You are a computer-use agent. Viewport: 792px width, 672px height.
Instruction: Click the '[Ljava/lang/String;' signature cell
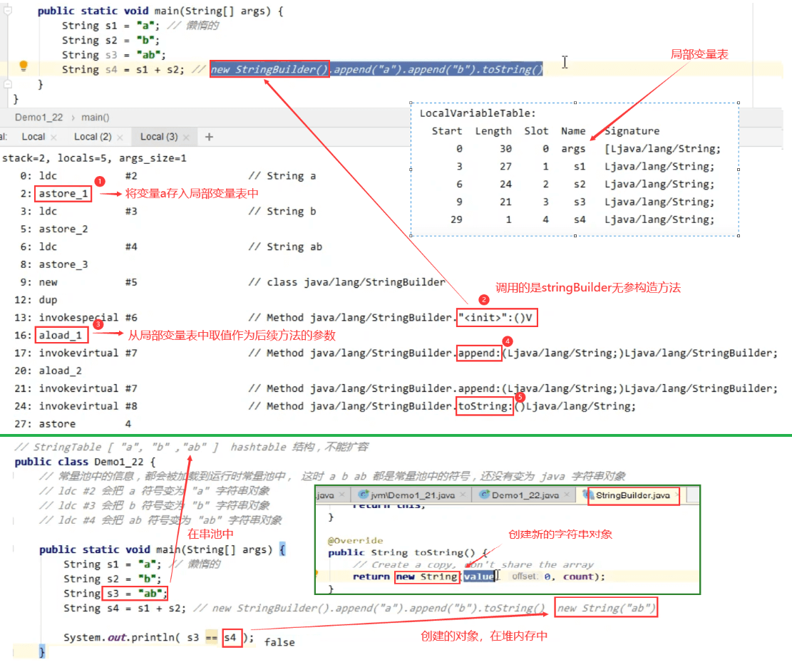coord(663,148)
